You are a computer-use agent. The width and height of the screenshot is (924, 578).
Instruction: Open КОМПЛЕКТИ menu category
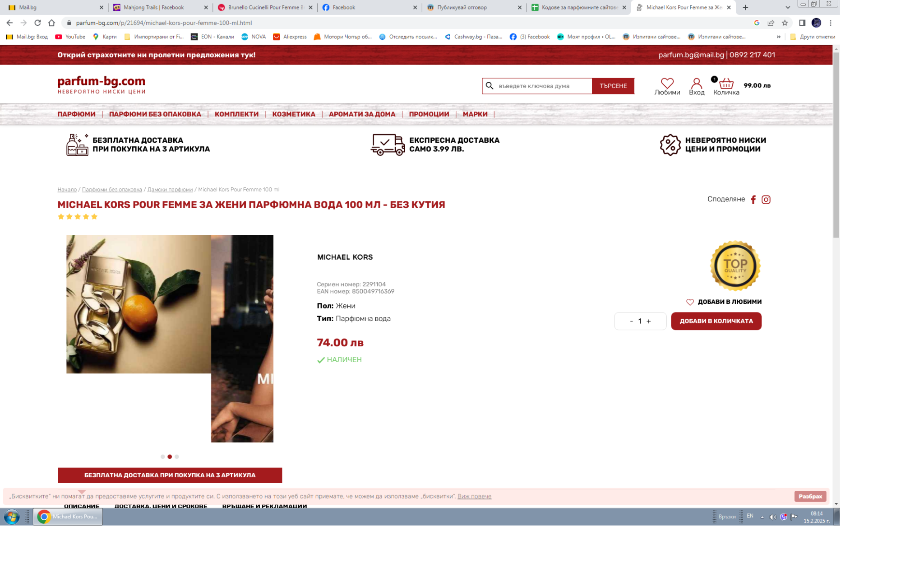[236, 114]
